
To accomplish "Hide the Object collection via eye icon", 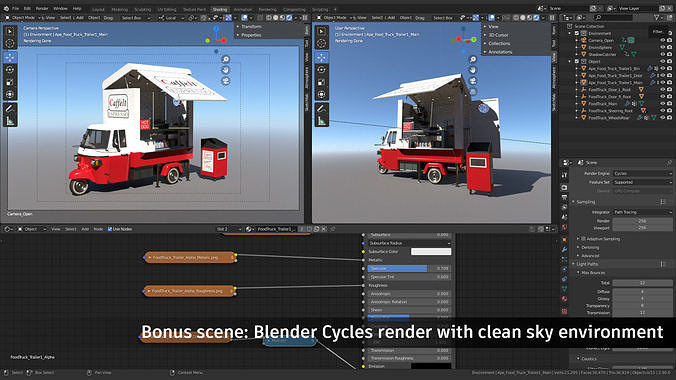I will [x=662, y=62].
